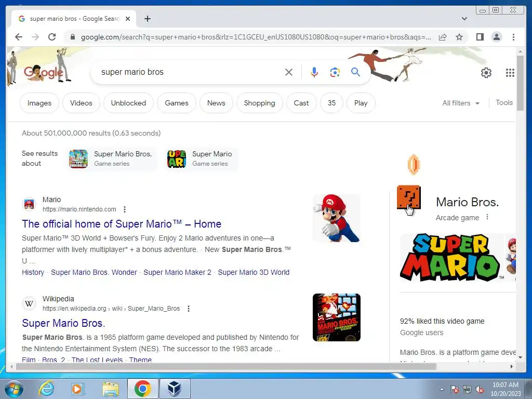Expand the All filters dropdown
532x399 pixels.
(460, 103)
